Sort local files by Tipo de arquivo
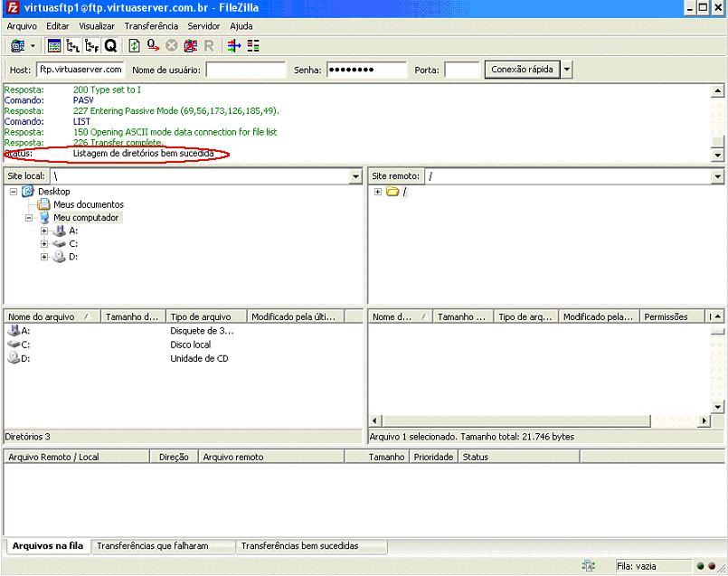The height and width of the screenshot is (576, 728). tap(206, 316)
